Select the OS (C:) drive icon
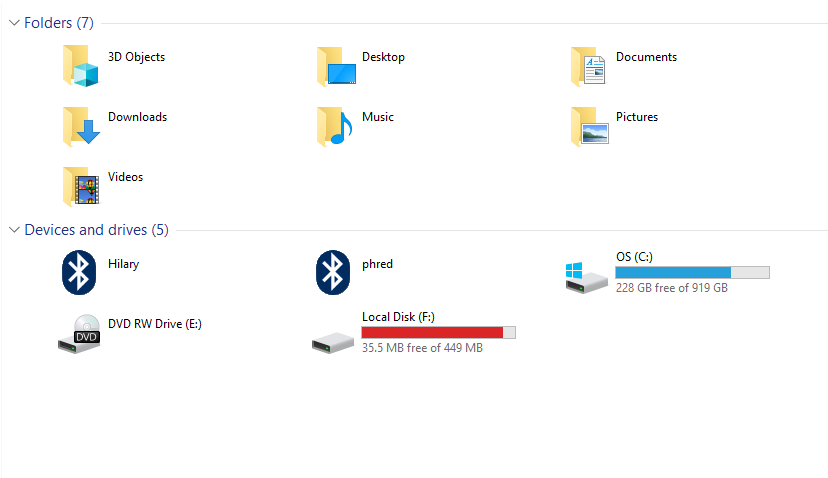This screenshot has height=478, width=828. pos(587,278)
